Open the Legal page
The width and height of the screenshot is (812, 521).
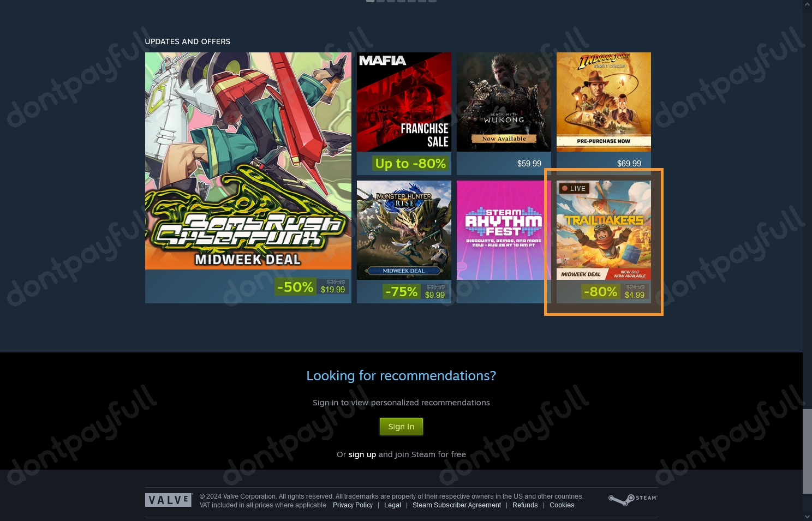(x=392, y=505)
